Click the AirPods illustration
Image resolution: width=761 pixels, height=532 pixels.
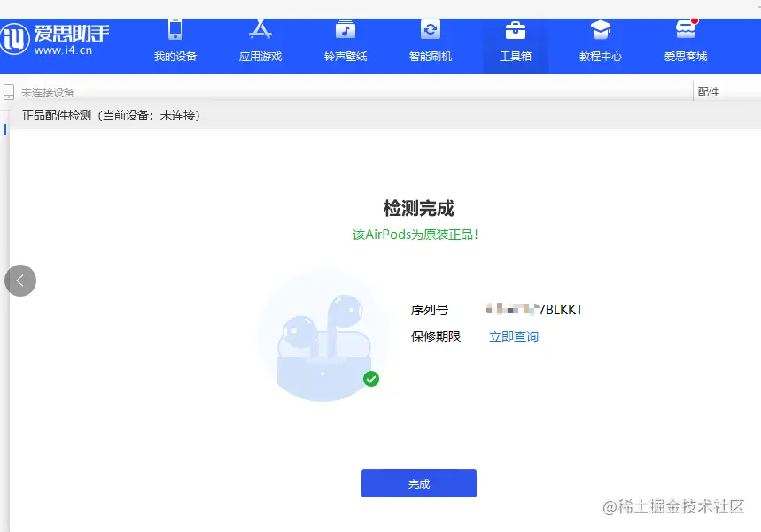click(x=322, y=337)
